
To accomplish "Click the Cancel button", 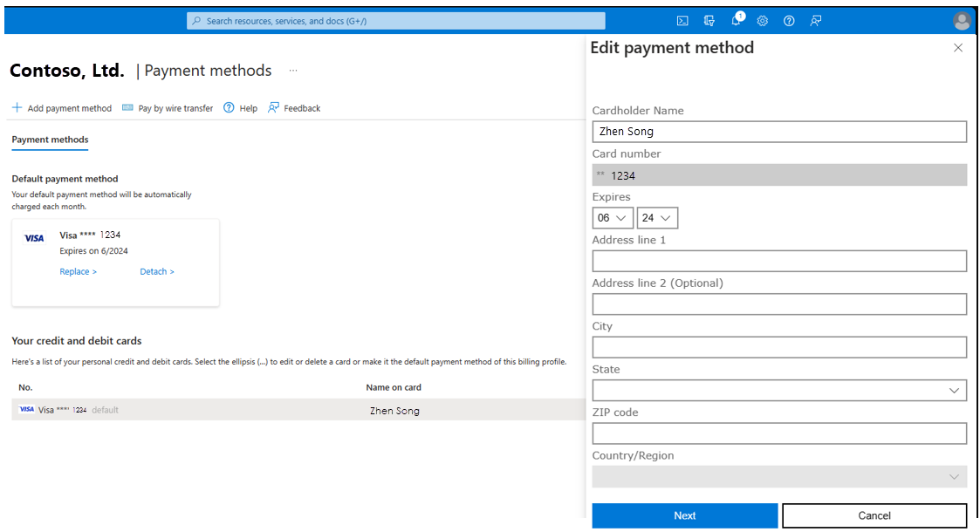I will click(874, 515).
